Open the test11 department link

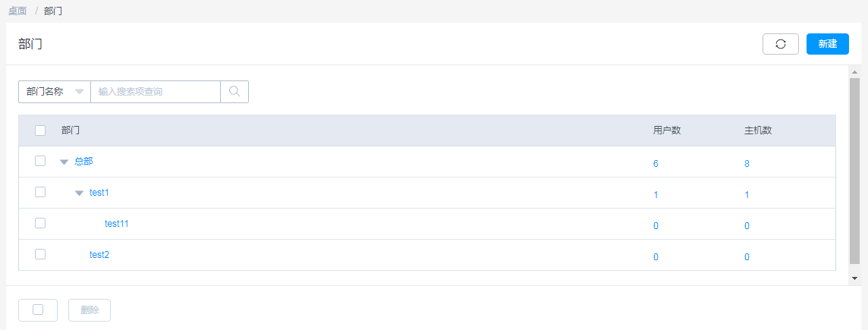click(117, 224)
